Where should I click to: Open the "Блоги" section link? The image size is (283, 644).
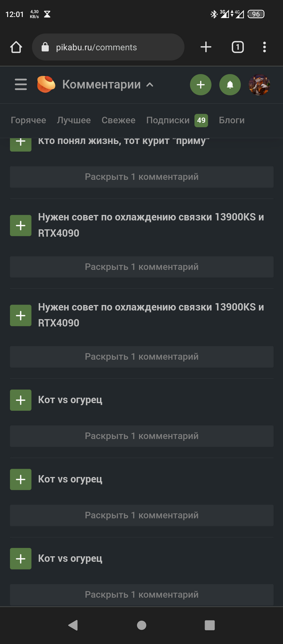click(x=232, y=120)
